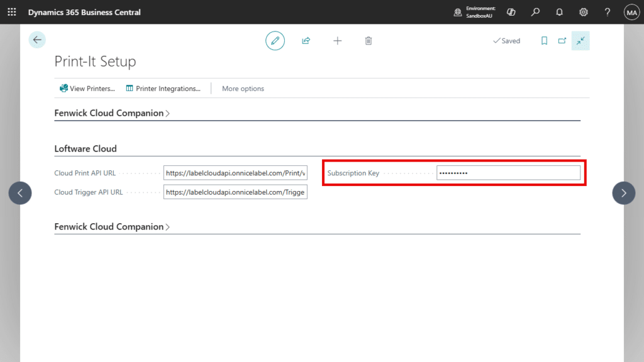Bookmark this page with the bookmark icon
Viewport: 644px width, 362px height.
[544, 40]
